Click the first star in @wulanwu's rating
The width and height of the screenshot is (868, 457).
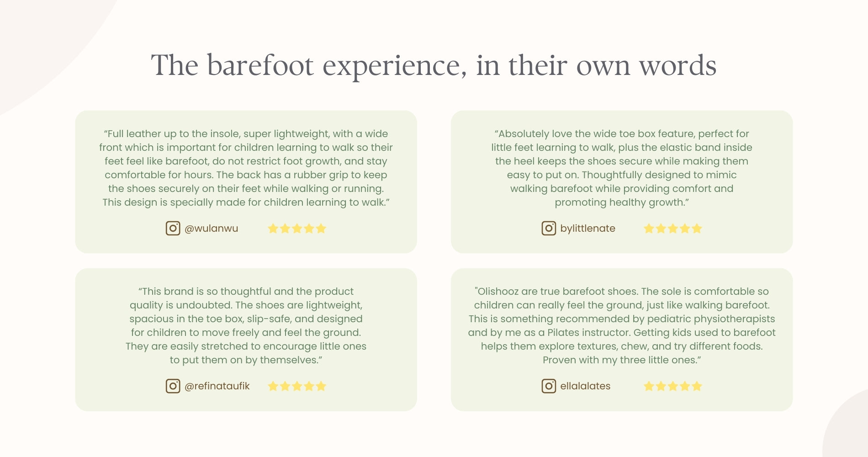pos(273,228)
